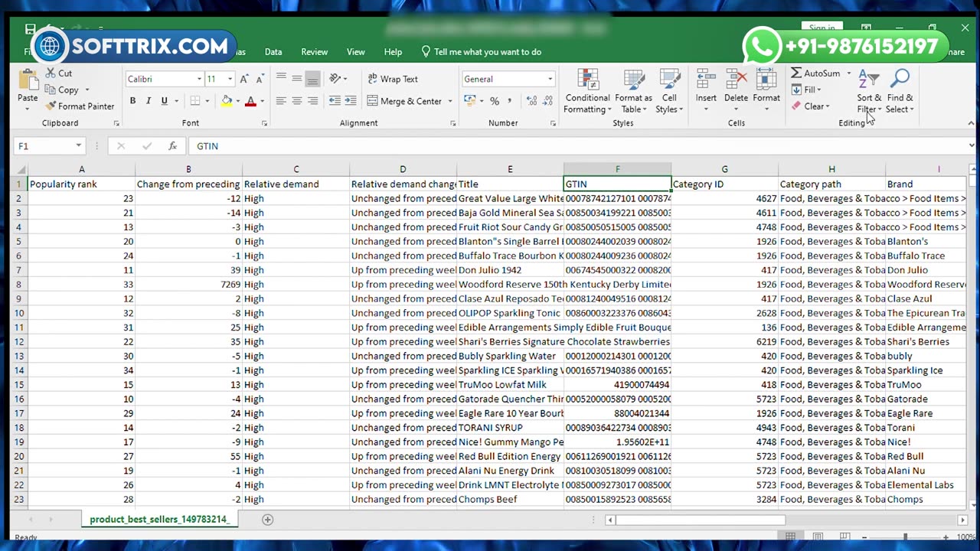
Task: Click the Insert cells icon
Action: point(706,80)
